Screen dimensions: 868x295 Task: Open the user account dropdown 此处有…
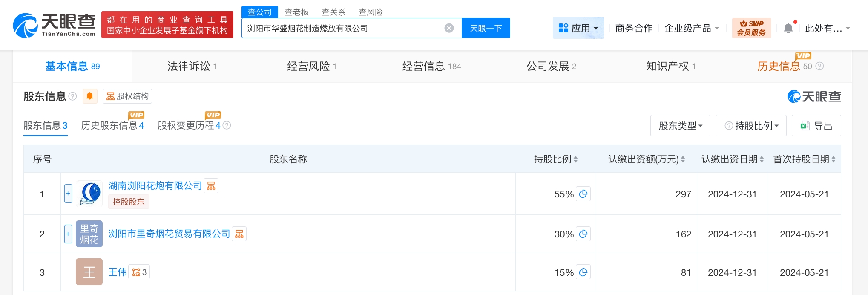pos(827,28)
